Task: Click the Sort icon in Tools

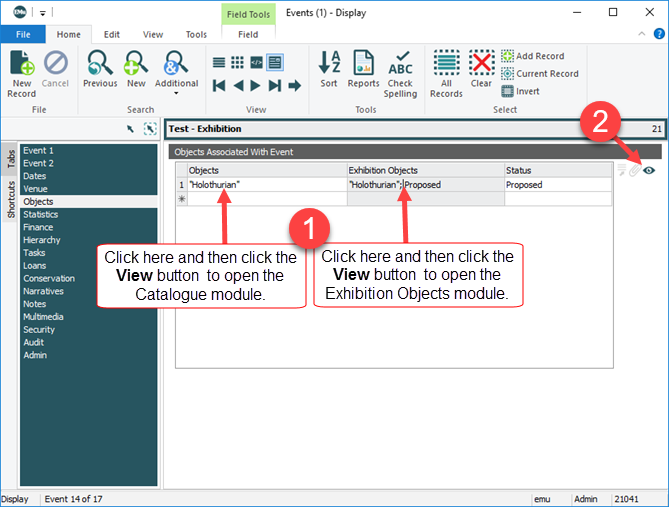Action: (x=329, y=70)
